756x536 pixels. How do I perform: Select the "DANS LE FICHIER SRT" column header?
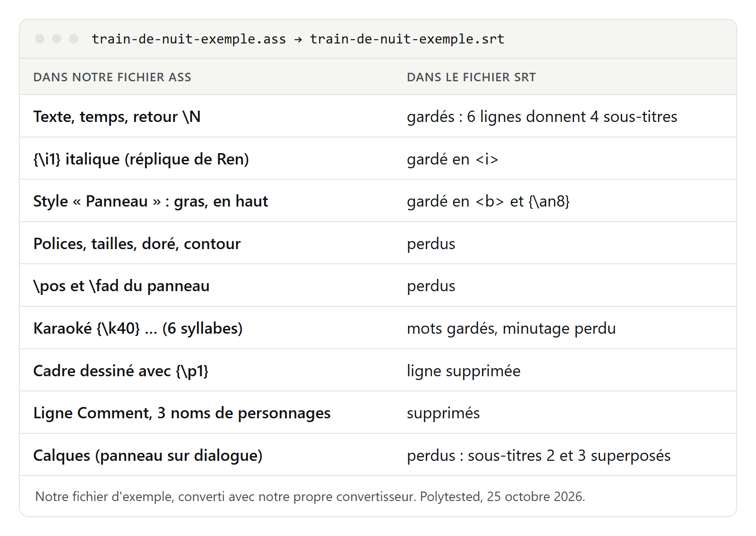[471, 77]
